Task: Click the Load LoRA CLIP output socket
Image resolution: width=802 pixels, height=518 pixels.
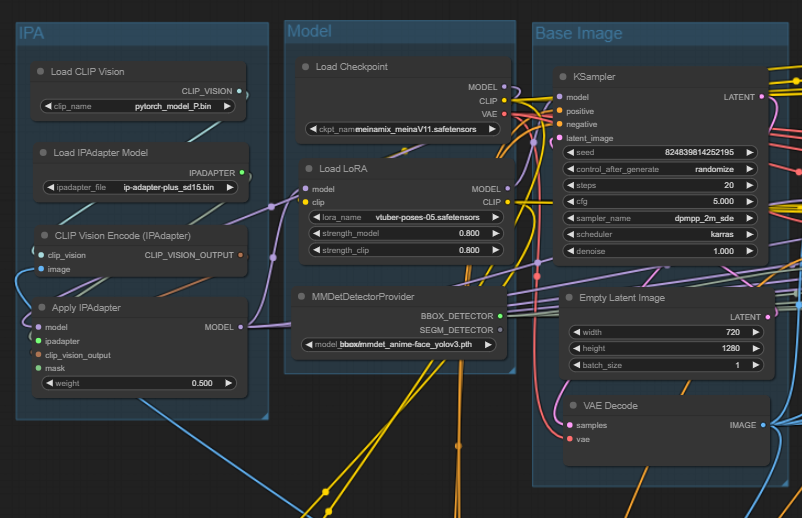Action: point(507,202)
